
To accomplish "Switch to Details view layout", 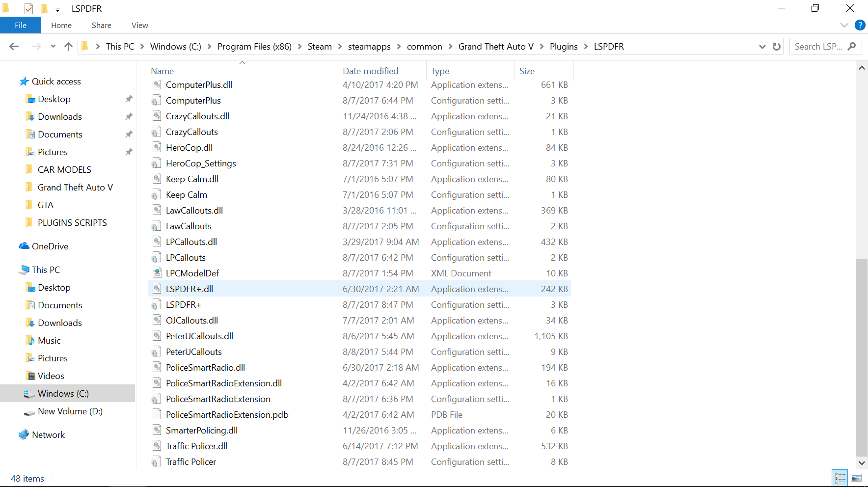I will 840,478.
